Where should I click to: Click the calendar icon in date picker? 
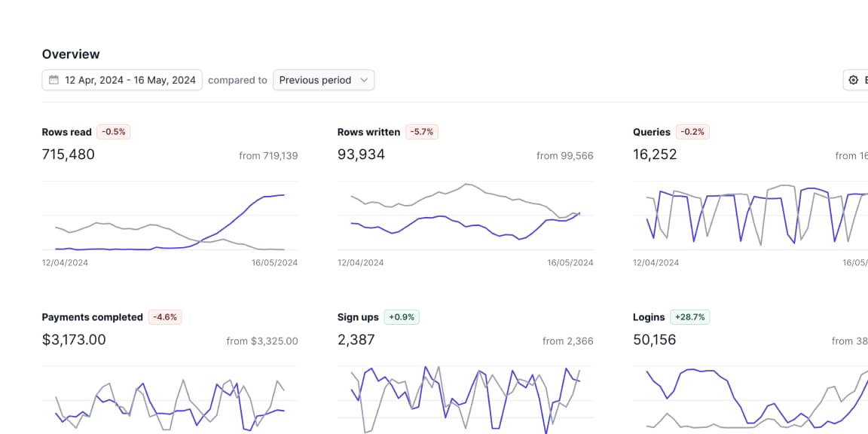pyautogui.click(x=54, y=80)
